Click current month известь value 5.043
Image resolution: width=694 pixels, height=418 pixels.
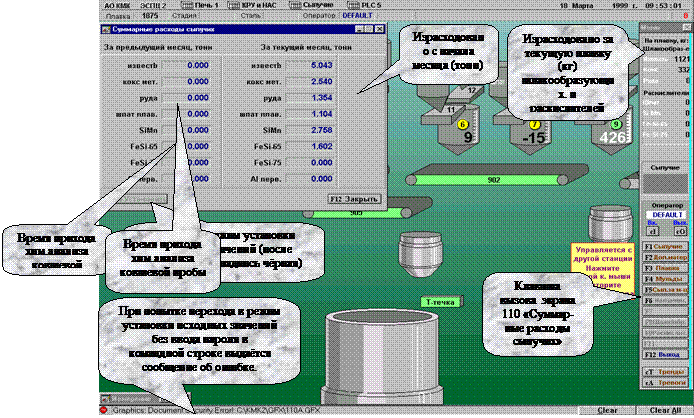point(310,66)
